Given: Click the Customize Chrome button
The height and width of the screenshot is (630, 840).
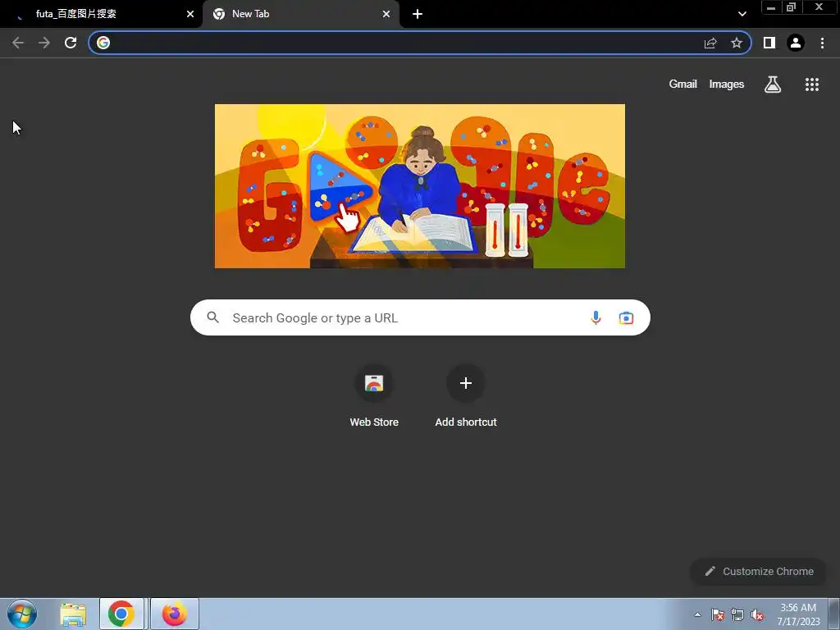Looking at the screenshot, I should click(759, 571).
